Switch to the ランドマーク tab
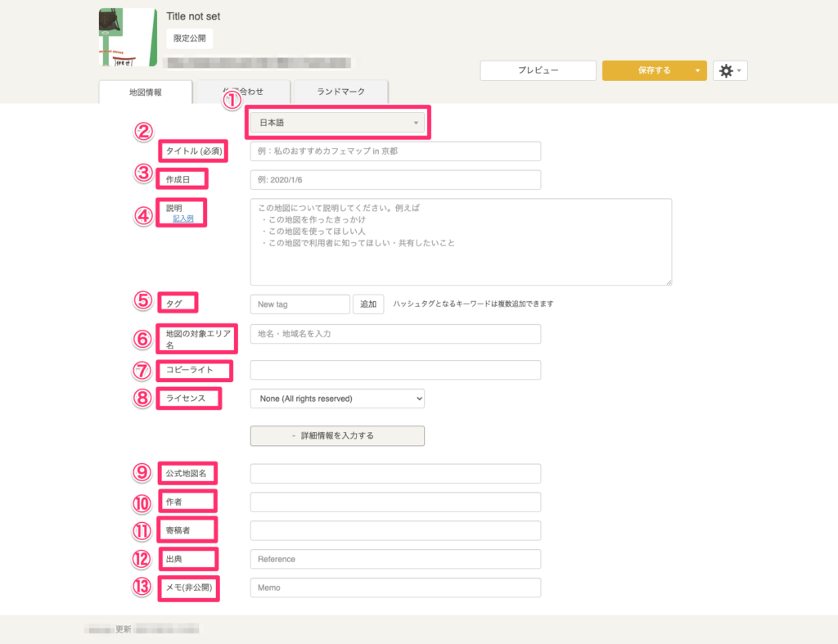 pos(340,92)
